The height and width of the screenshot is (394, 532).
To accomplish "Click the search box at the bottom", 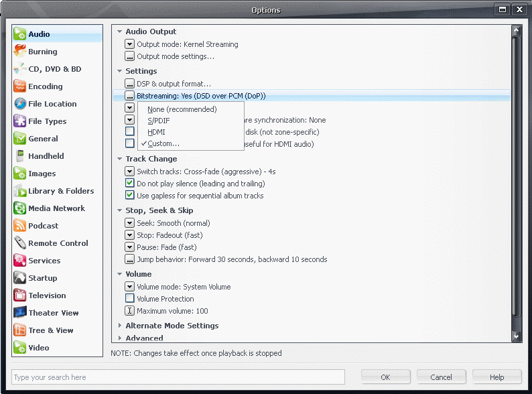I will coord(178,377).
